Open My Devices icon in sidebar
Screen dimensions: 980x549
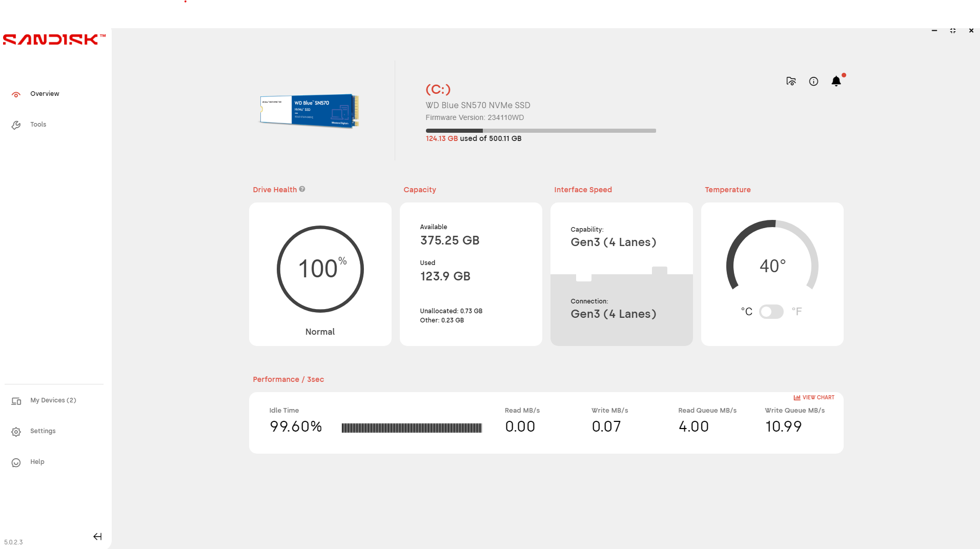point(16,401)
